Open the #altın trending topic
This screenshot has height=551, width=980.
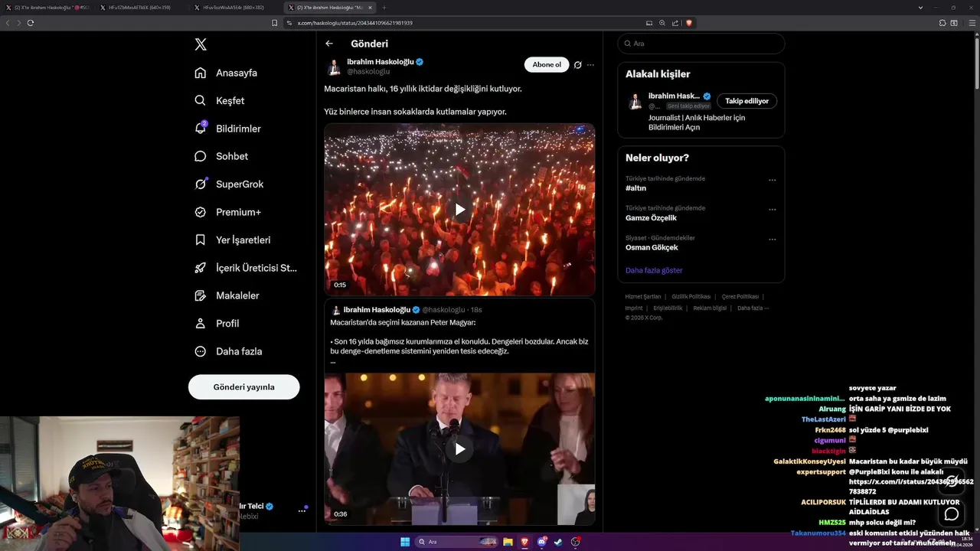(x=635, y=188)
